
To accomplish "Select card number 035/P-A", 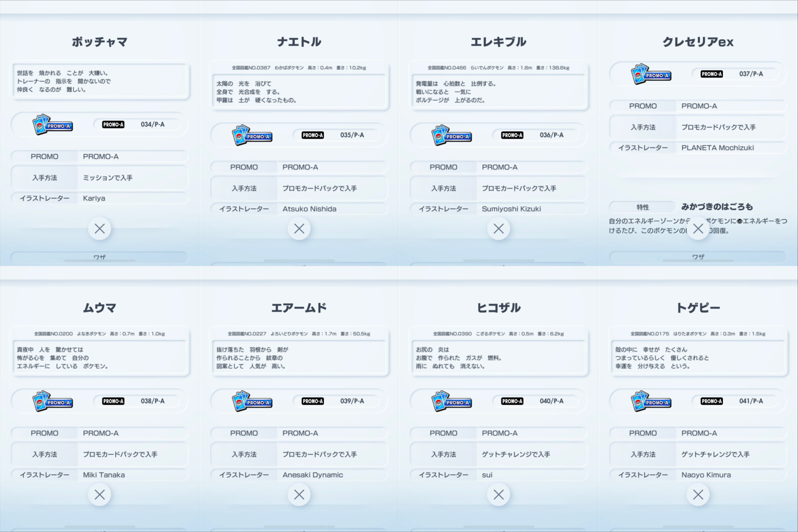I will pyautogui.click(x=352, y=135).
